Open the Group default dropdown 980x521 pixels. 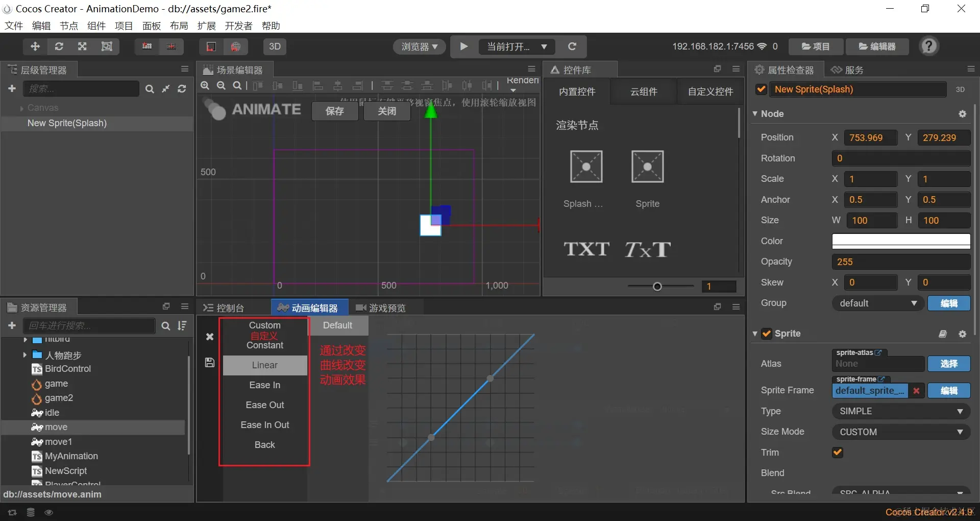click(x=878, y=303)
